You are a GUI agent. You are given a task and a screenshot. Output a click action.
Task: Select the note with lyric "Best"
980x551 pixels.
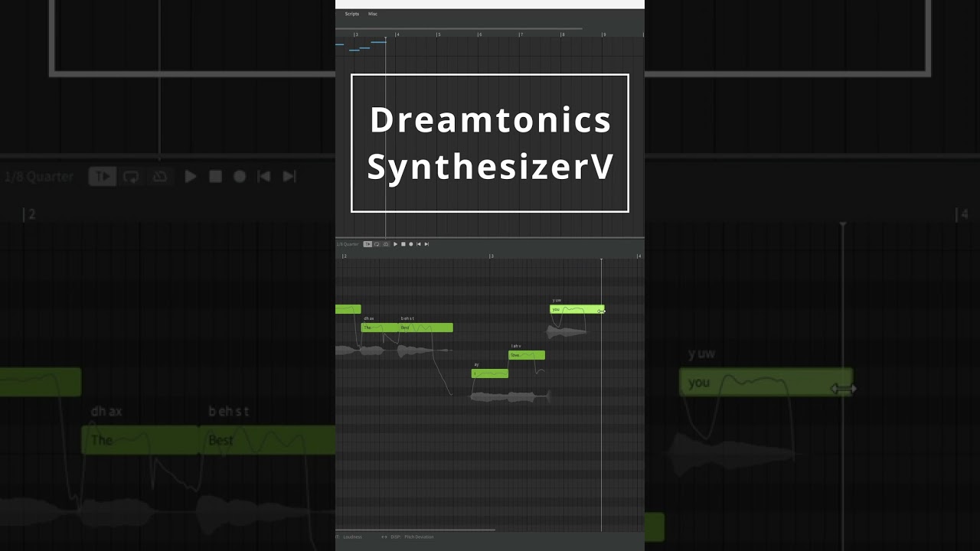point(426,328)
